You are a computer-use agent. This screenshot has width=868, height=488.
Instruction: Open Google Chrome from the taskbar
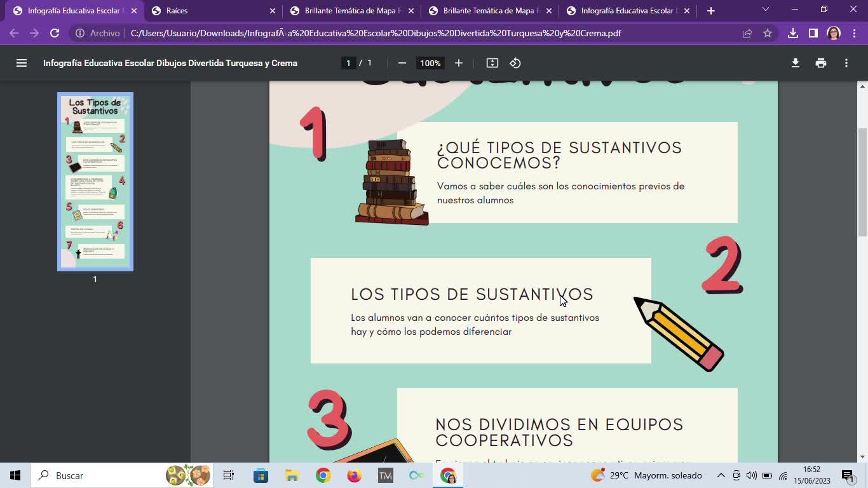click(x=323, y=475)
